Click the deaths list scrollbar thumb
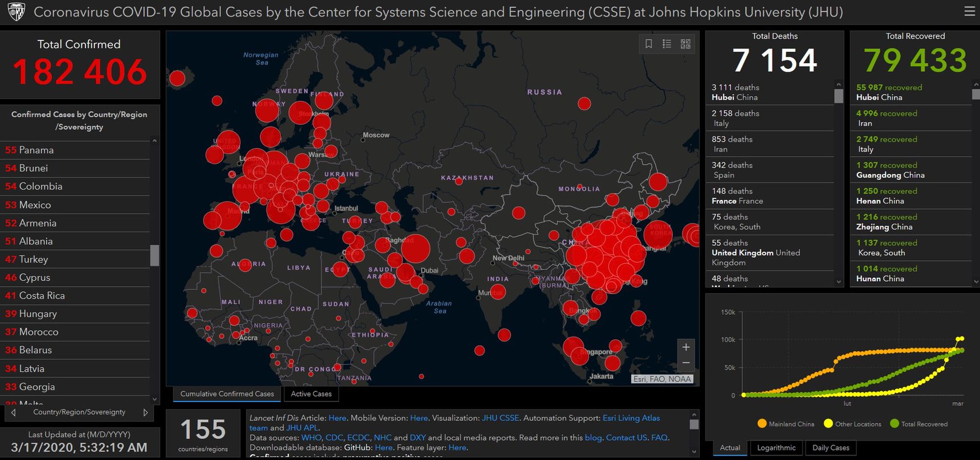Screen dimensions: 980x460 point(838,96)
